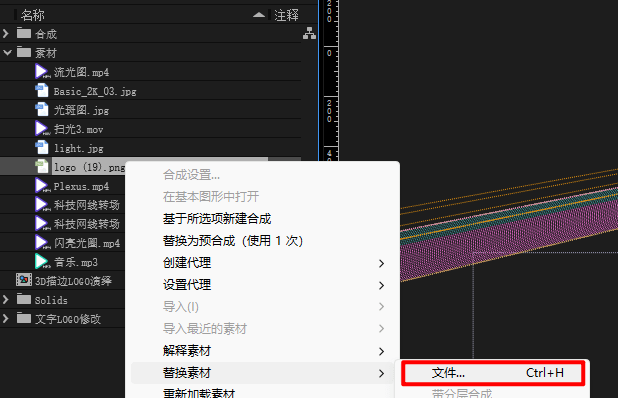Screen dimensions: 618x398
Task: Select 音乐.mp3 in project list
Action: (x=76, y=262)
